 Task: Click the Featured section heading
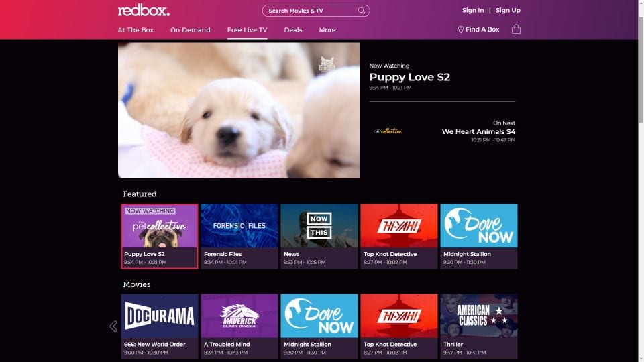click(x=140, y=194)
